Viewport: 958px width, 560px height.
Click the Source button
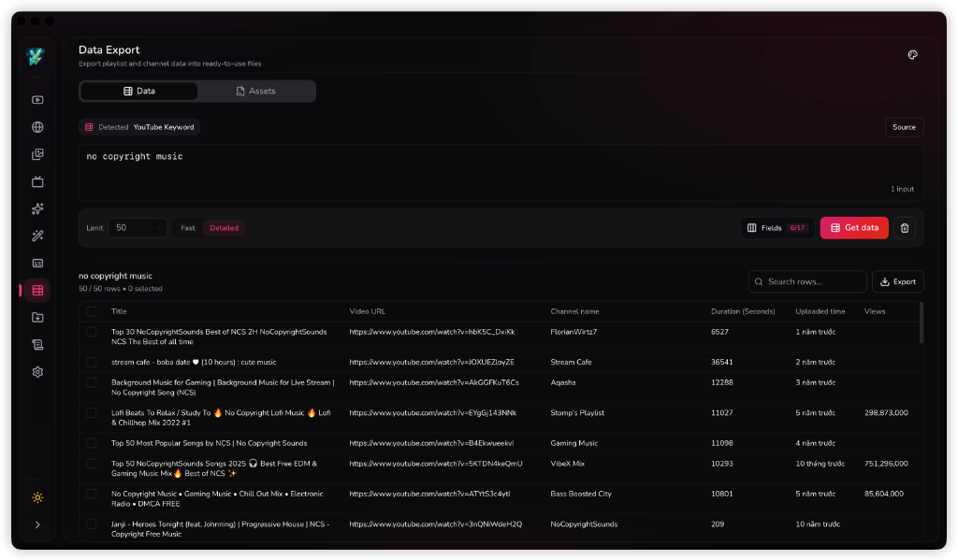click(904, 127)
